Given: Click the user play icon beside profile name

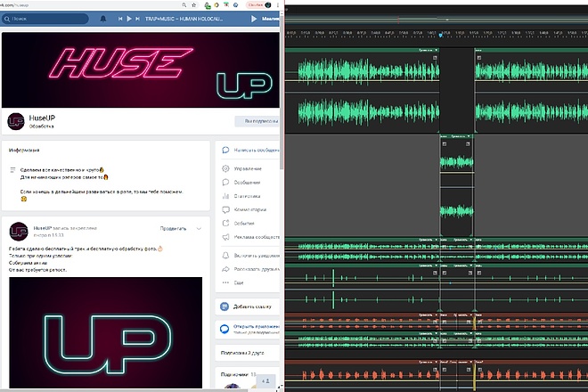Looking at the screenshot, I should (254, 19).
